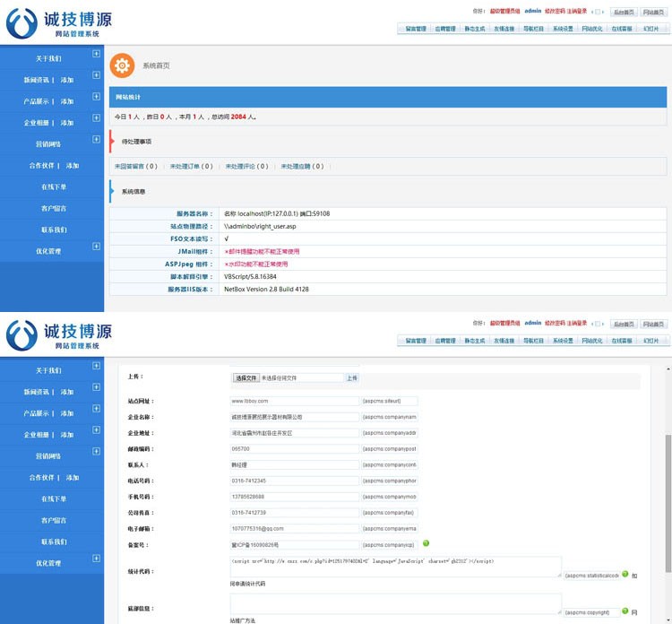
Task: Open the 未处理订单 link
Action: [191, 166]
